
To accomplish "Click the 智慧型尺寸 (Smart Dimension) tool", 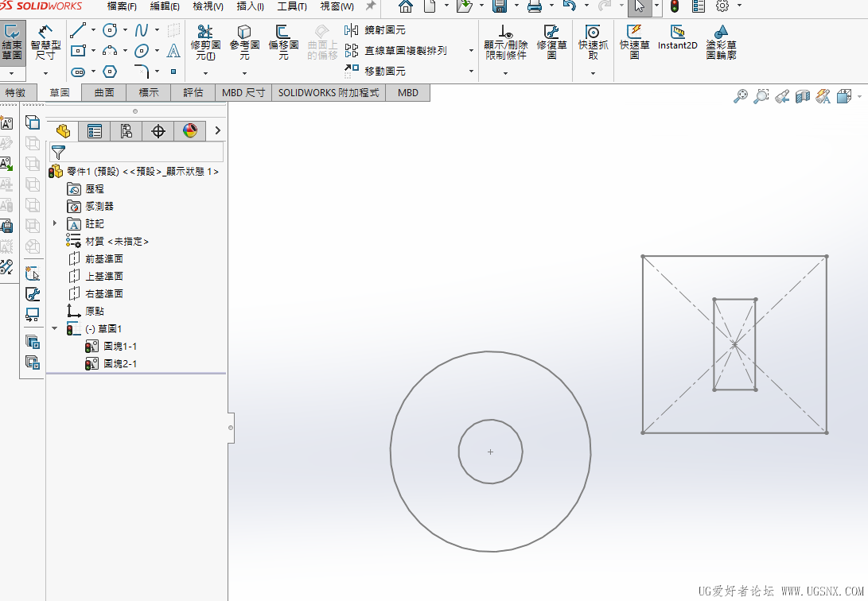I will pos(45,41).
